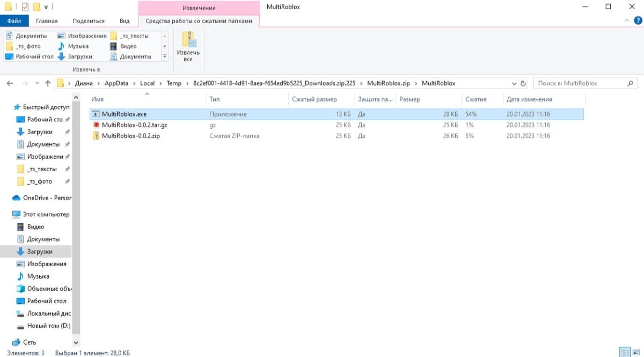Pick _тз_фото in the Извлечь в gallery
The width and height of the screenshot is (644, 357).
tap(23, 46)
